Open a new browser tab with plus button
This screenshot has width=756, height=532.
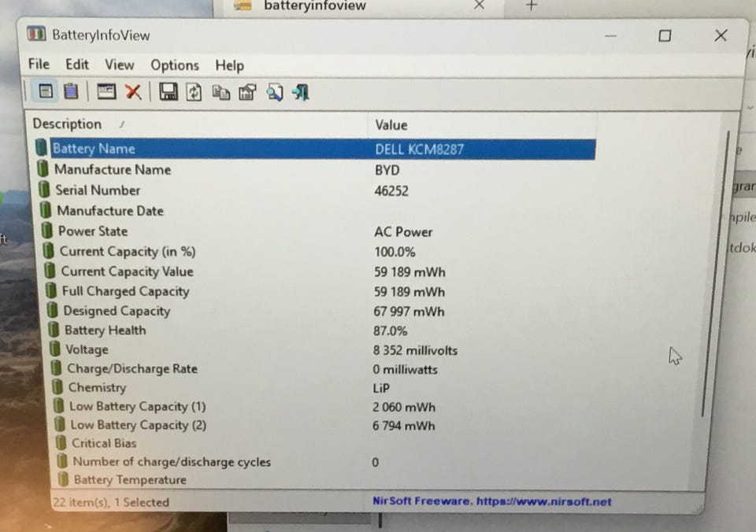tap(532, 6)
